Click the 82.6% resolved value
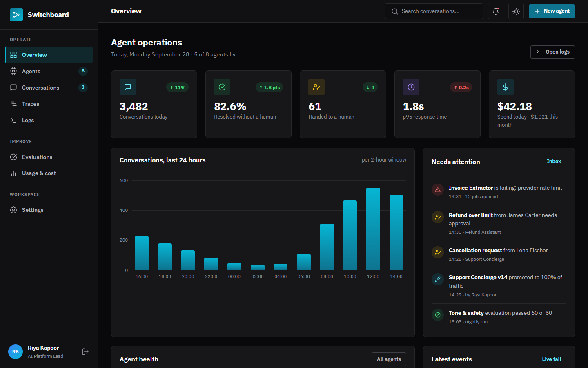 [x=230, y=106]
